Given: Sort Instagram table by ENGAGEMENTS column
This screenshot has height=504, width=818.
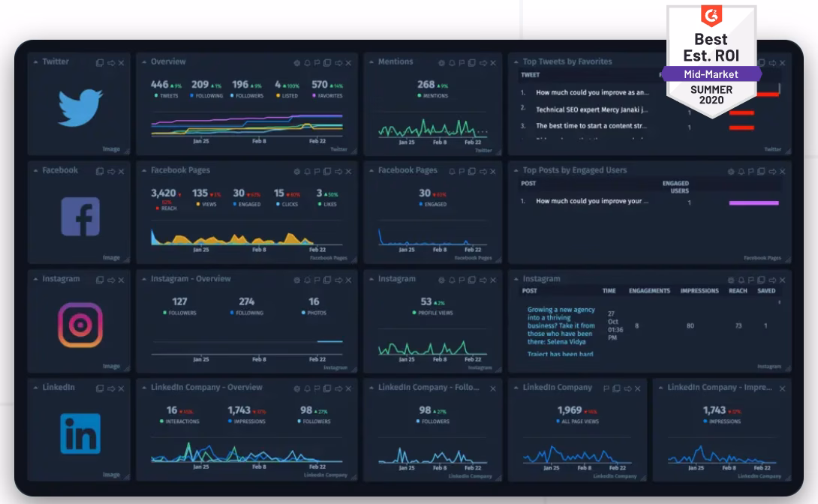Looking at the screenshot, I should [649, 291].
